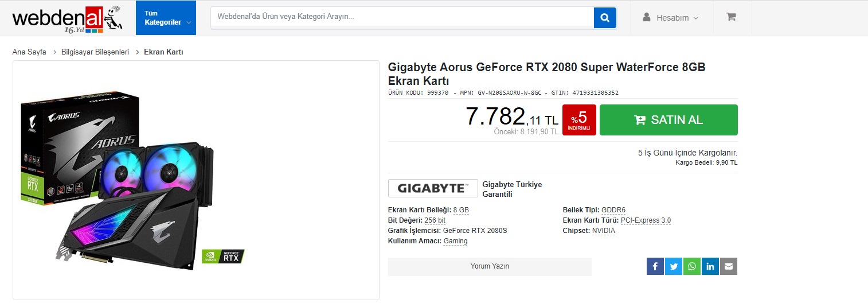This screenshot has height=303, width=868.
Task: Click the Kargo Bedeli: 9,90 TL text
Action: tap(706, 163)
